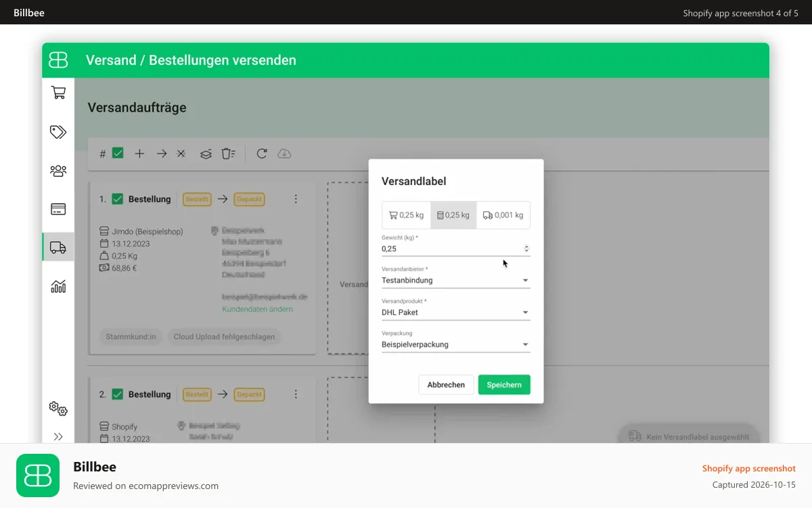Click the 13.12.2023 date on order 1

tap(131, 244)
